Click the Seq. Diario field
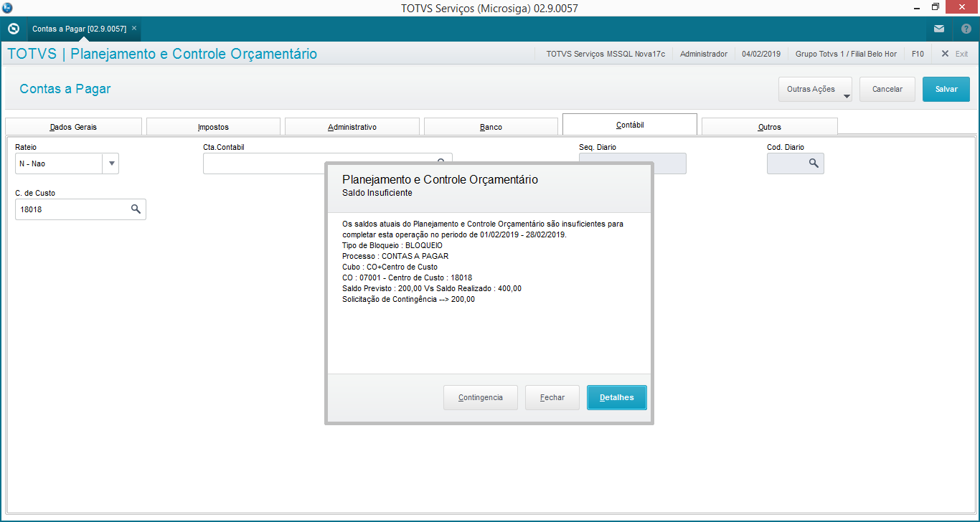 (x=632, y=163)
